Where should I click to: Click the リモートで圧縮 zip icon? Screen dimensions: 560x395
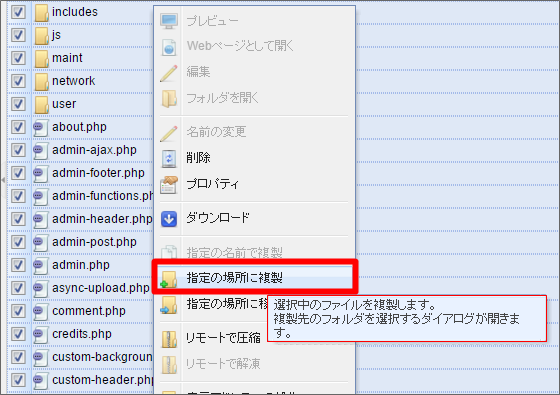169,339
